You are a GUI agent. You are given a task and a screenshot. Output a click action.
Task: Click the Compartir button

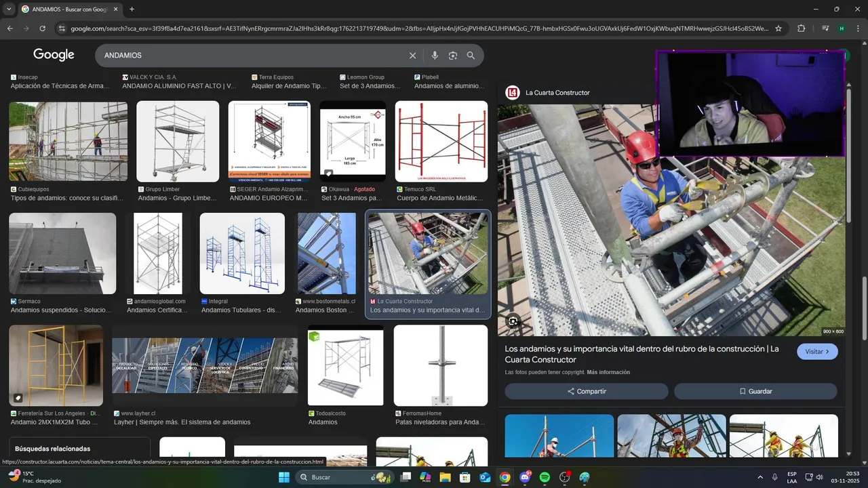587,391
